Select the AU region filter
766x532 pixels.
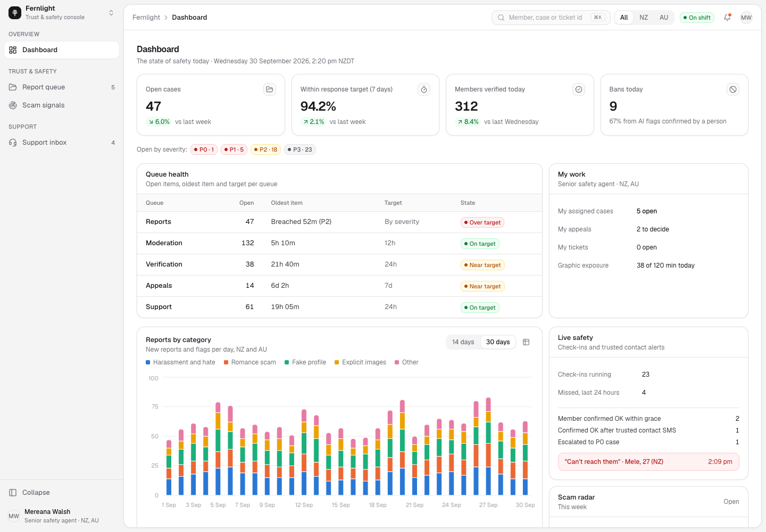(664, 18)
